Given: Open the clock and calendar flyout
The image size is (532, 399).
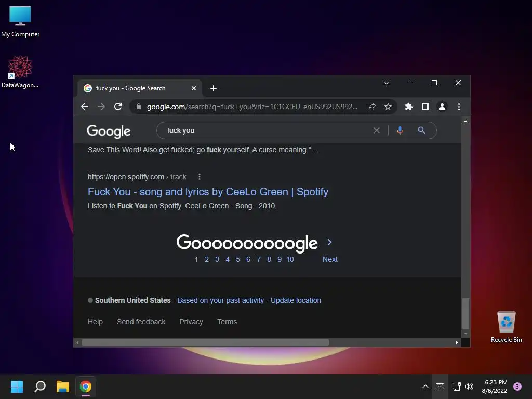Looking at the screenshot, I should [495, 387].
